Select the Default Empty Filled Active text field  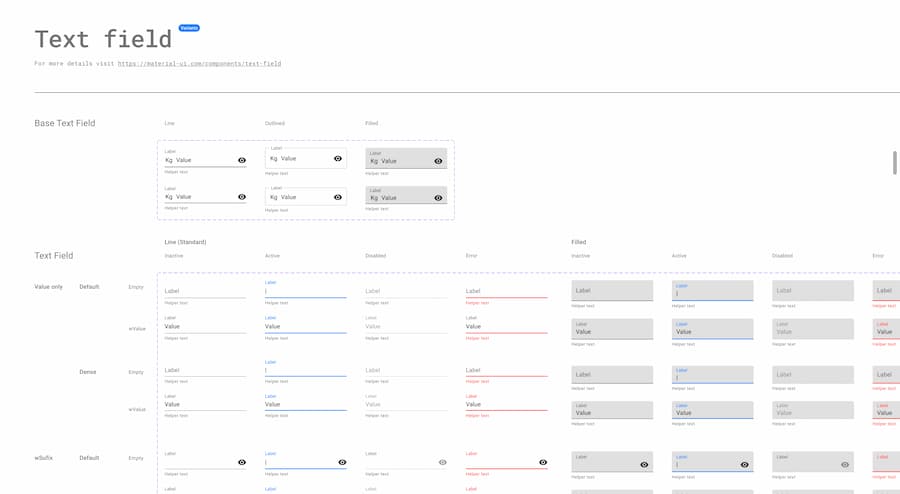[712, 291]
